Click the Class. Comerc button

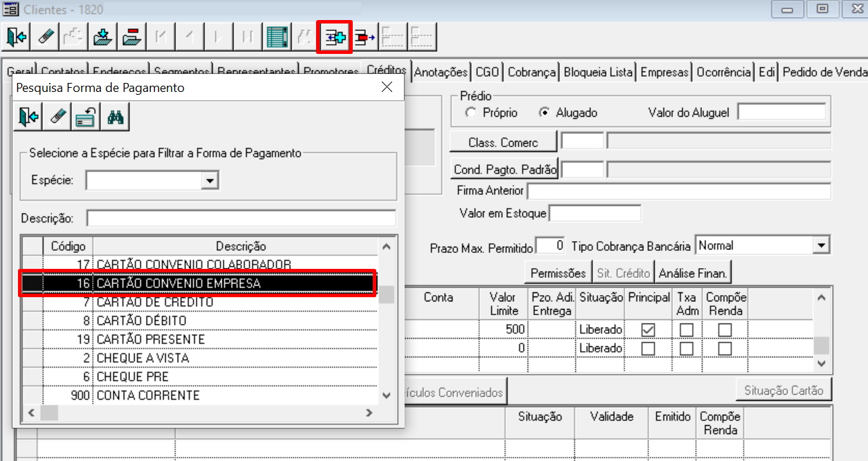coord(503,142)
